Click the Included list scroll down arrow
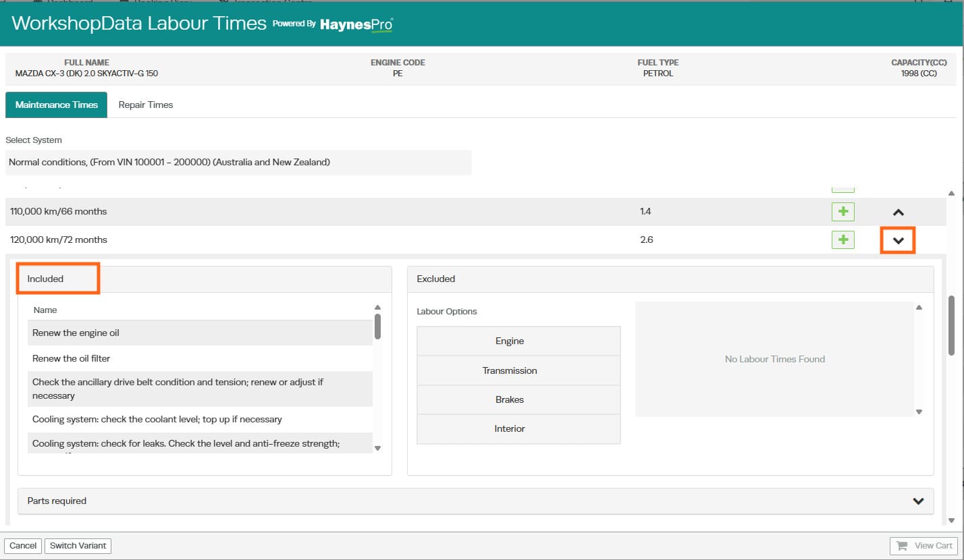This screenshot has width=964, height=560. pos(377,448)
